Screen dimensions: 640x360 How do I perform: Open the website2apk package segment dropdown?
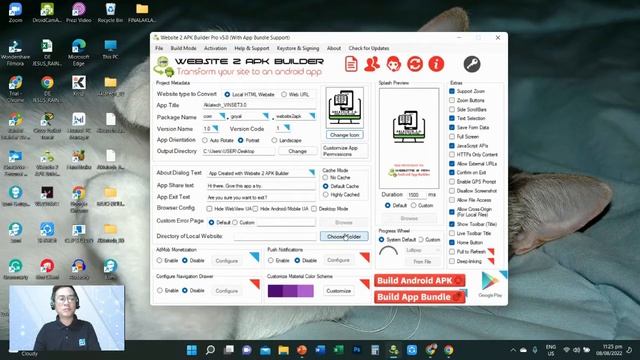tap(312, 116)
